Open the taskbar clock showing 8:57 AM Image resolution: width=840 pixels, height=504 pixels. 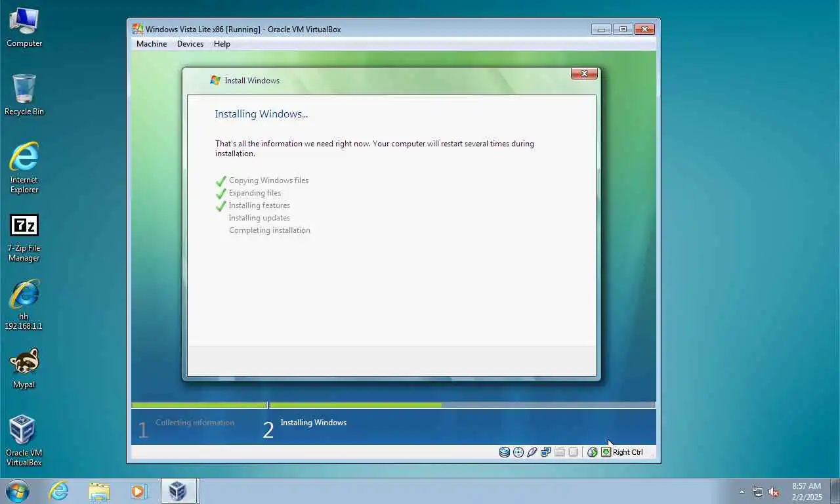(807, 492)
